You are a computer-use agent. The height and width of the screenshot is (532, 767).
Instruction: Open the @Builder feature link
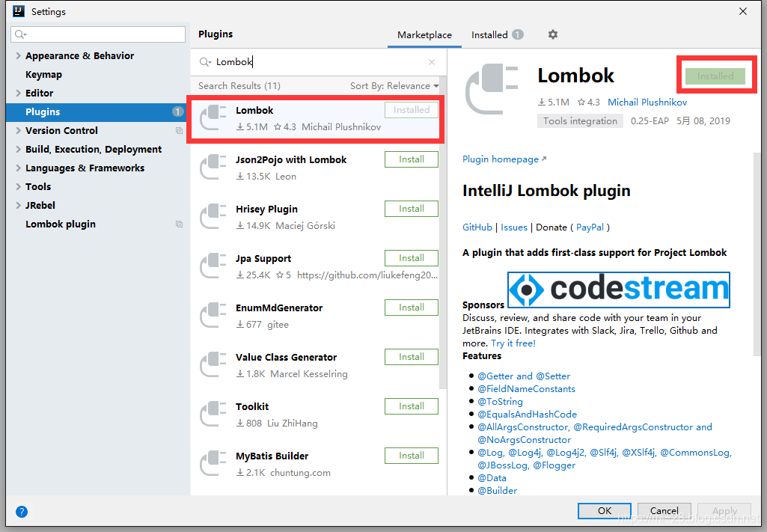pos(497,490)
